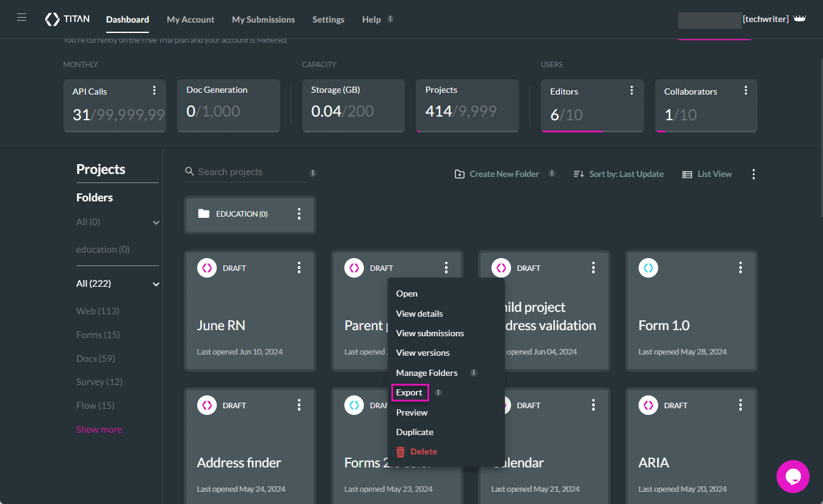The image size is (823, 504).
Task: Switch projects to List View
Action: 706,174
